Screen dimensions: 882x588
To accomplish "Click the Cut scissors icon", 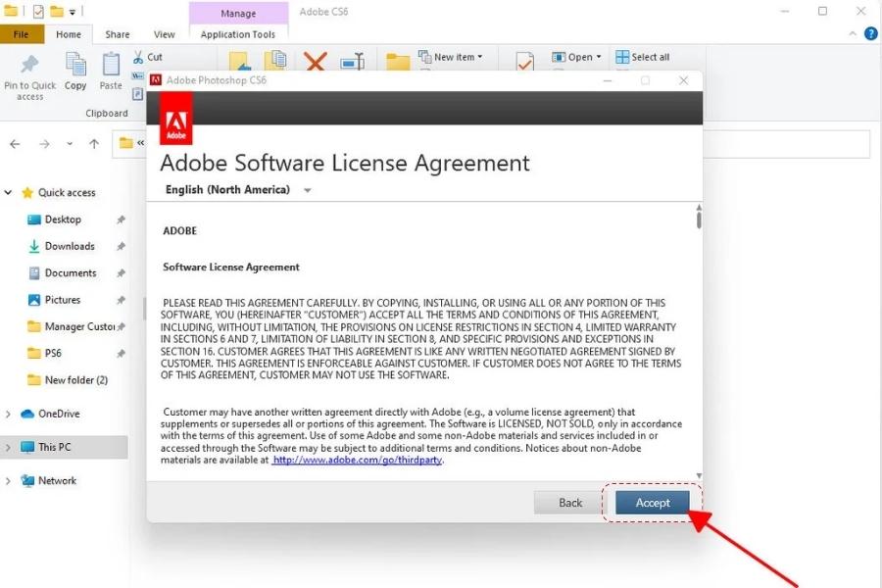I will tap(139, 57).
